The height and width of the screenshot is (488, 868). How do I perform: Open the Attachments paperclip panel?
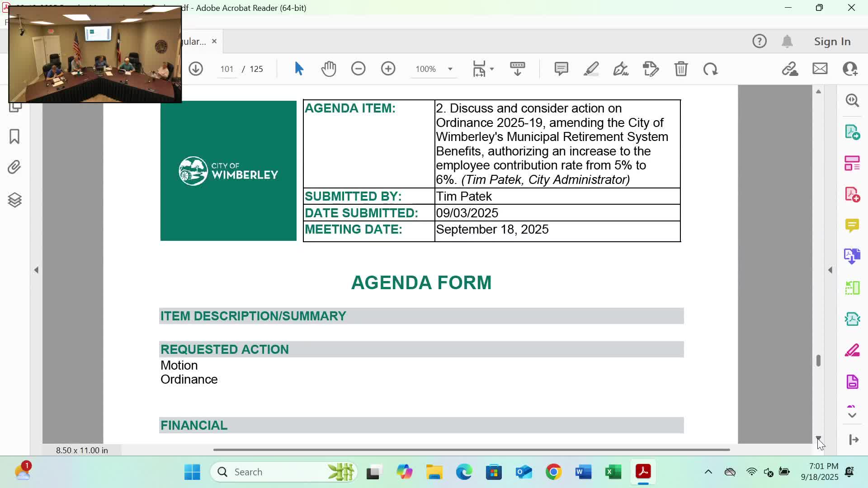pos(14,168)
